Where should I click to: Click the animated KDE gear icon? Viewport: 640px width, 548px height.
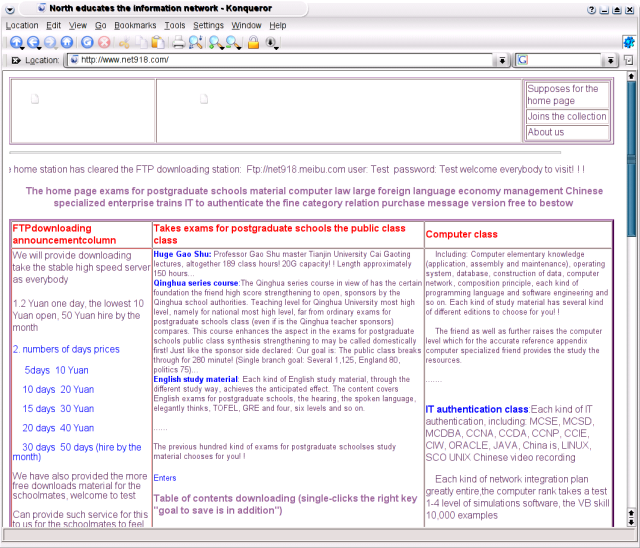click(629, 42)
